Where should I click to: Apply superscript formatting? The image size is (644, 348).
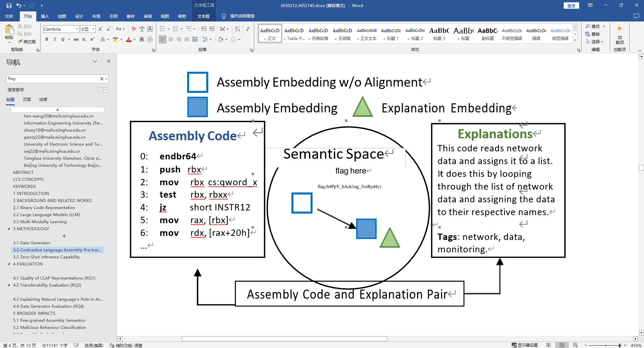pos(92,39)
